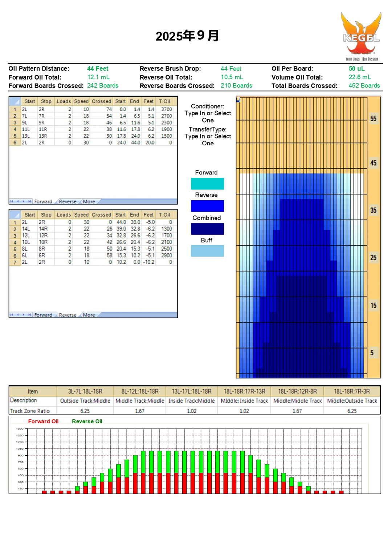
Task: Click the small blue marker atop the lane graph
Action: pyautogui.click(x=238, y=100)
